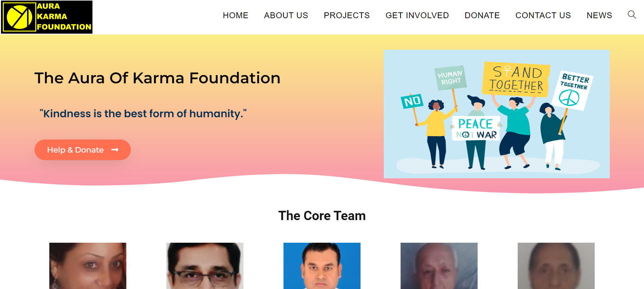Click The Core Team heading
Viewport: 644px width, 289px height.
tap(322, 216)
